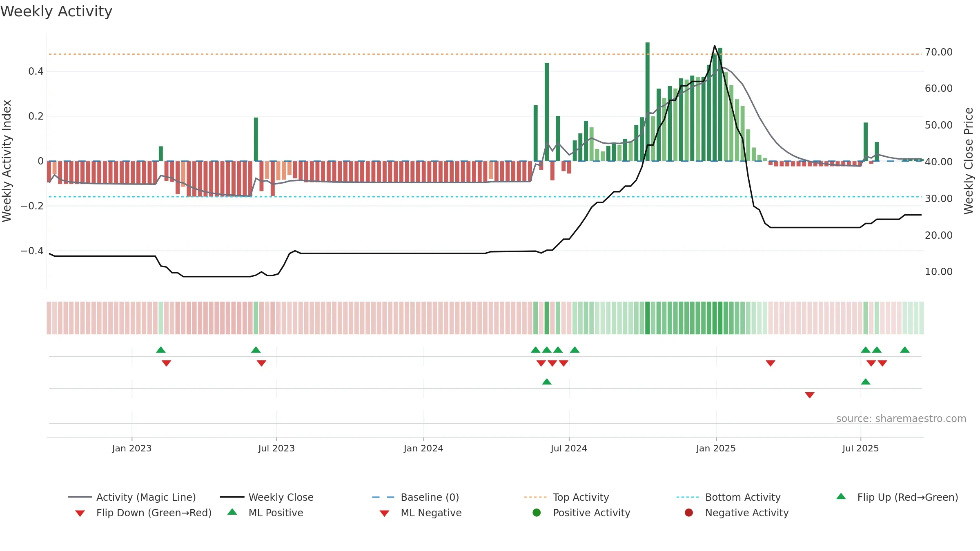
Task: Click the 60.00 price axis value
Action: point(939,89)
